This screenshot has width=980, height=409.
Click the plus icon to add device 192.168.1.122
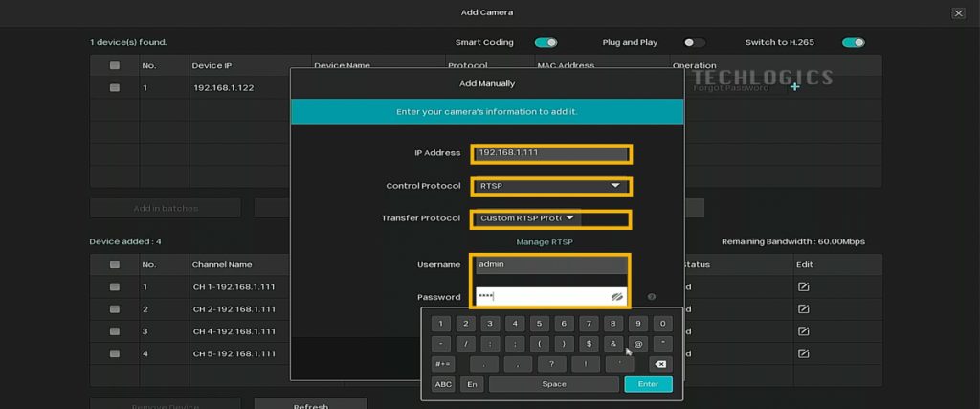tap(793, 87)
